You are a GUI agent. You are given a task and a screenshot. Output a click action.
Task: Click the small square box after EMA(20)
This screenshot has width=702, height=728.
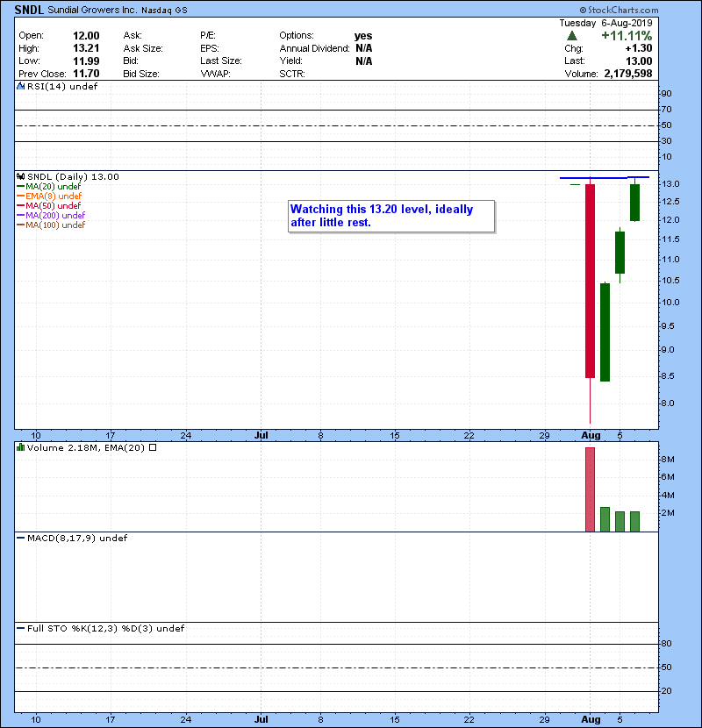pyautogui.click(x=153, y=447)
